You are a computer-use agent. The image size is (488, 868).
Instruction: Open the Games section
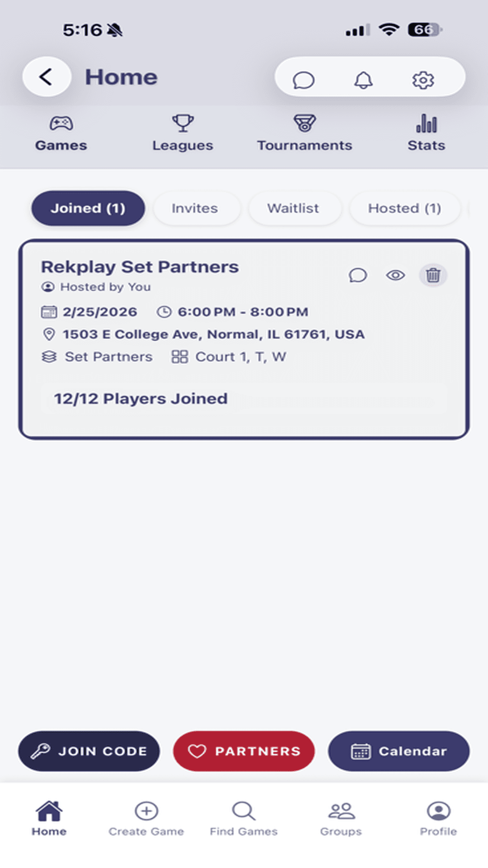tap(61, 133)
